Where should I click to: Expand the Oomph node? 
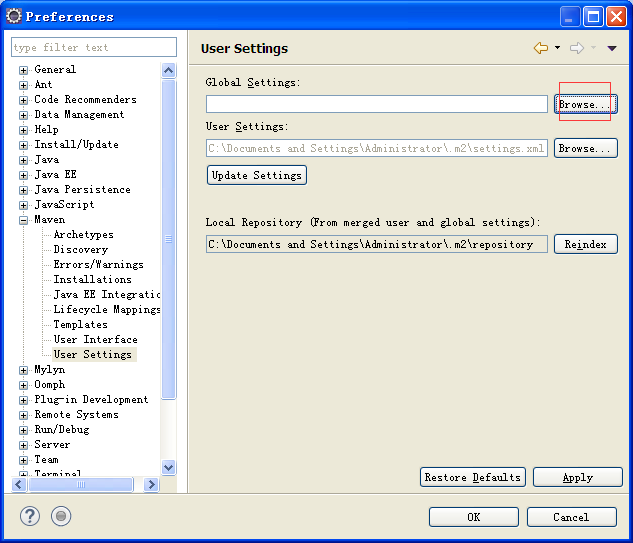tap(23, 385)
